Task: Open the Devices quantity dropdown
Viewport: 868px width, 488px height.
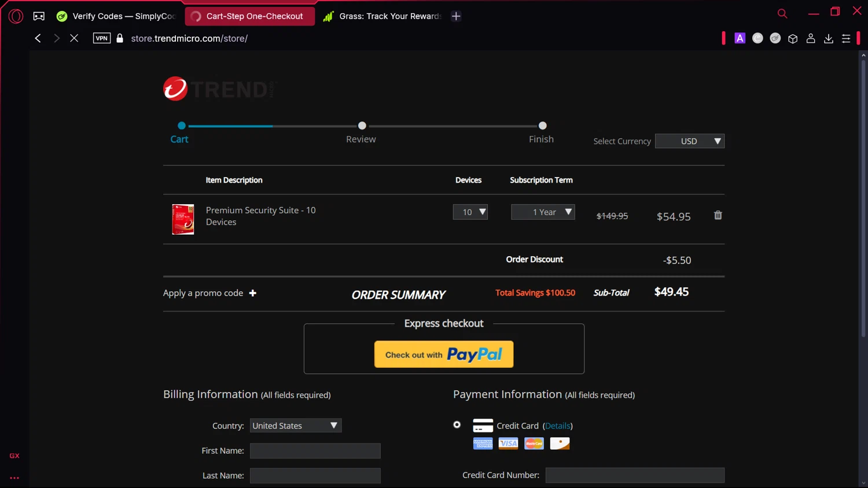Action: point(470,212)
